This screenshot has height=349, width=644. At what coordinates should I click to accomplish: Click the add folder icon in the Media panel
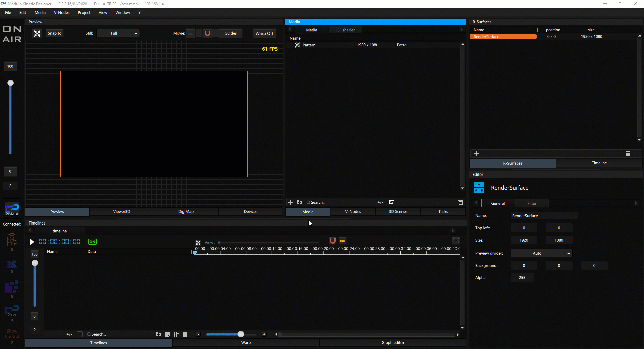pyautogui.click(x=299, y=202)
